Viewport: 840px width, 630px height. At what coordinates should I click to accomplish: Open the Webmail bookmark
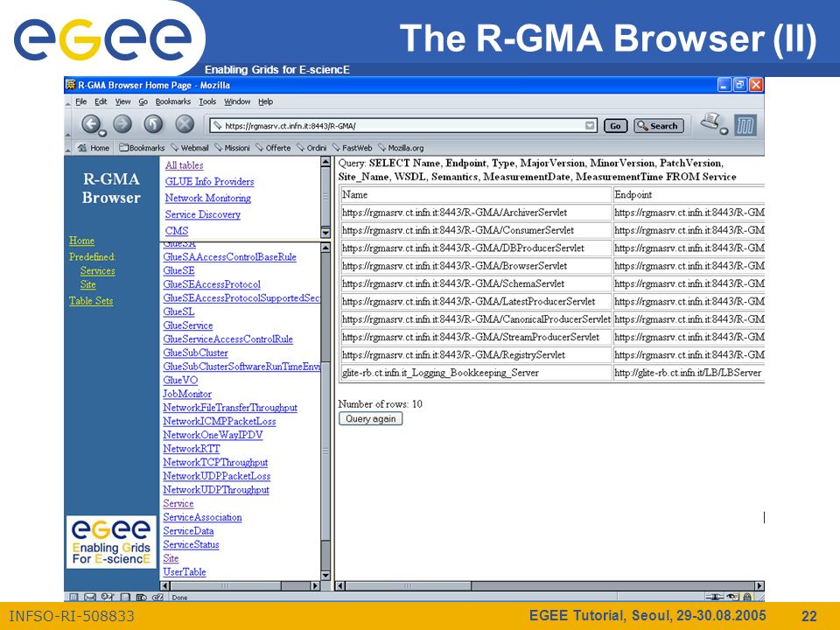pyautogui.click(x=190, y=148)
